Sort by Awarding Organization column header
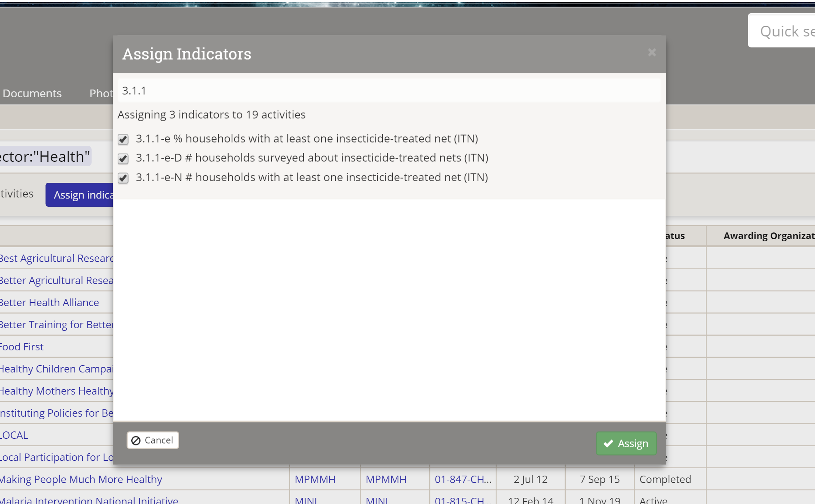 point(769,236)
